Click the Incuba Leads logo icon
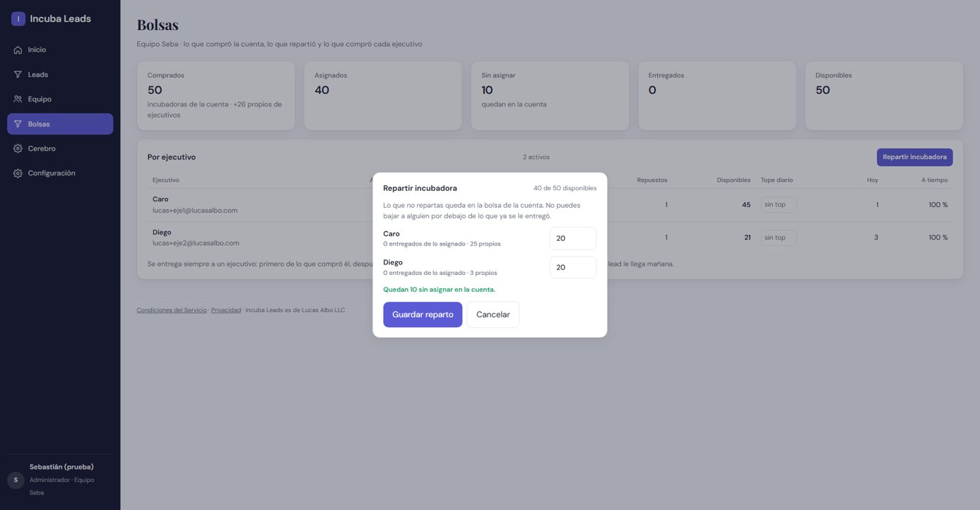Screen dimensions: 980x510 18,19
